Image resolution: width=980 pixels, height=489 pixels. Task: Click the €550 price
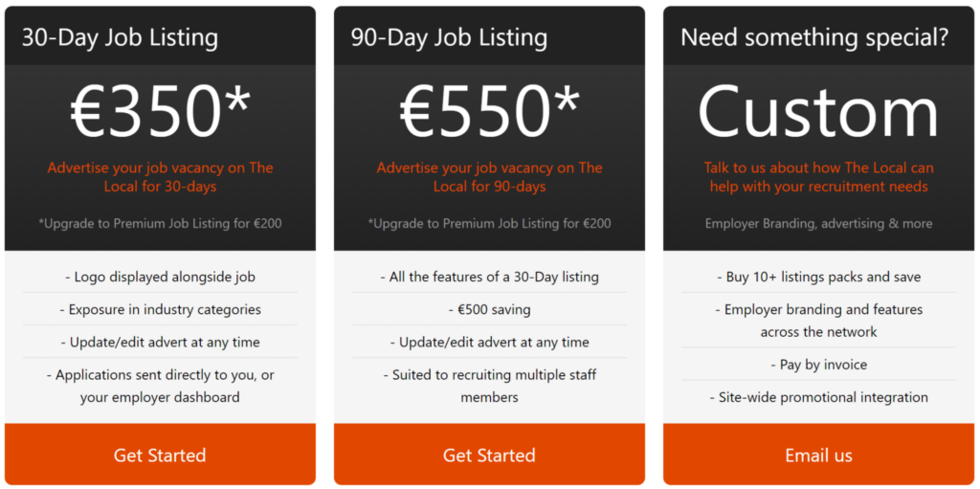click(489, 111)
